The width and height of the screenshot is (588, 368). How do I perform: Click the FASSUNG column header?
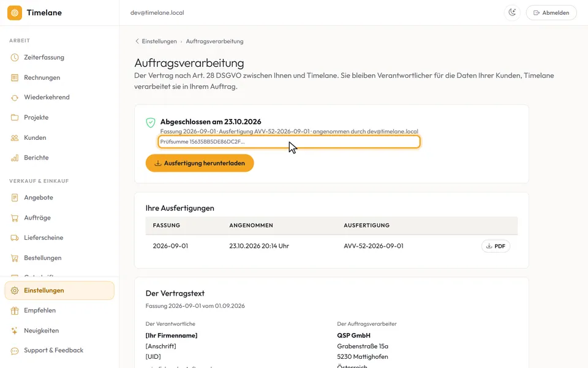coord(167,225)
